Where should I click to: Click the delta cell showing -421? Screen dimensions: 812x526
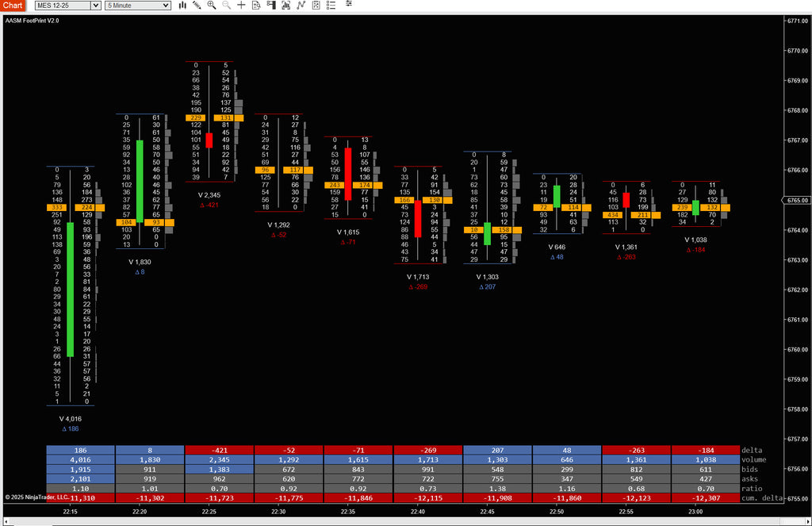click(220, 451)
